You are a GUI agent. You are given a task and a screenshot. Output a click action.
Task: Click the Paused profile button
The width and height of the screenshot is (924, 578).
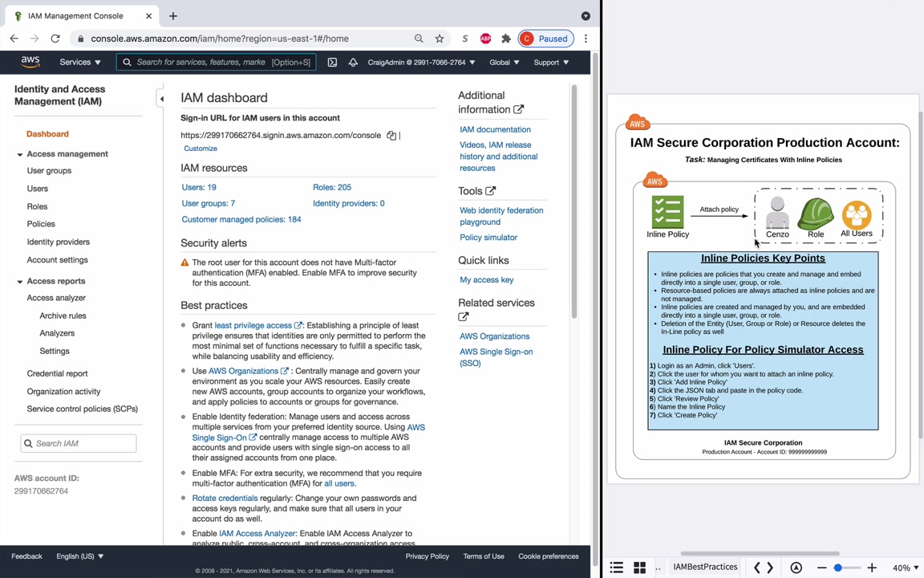tap(545, 39)
